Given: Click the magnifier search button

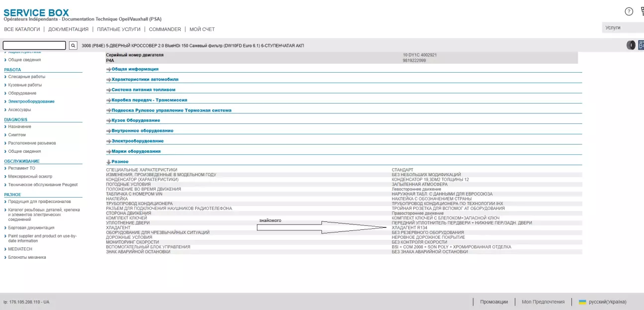Looking at the screenshot, I should (x=73, y=45).
